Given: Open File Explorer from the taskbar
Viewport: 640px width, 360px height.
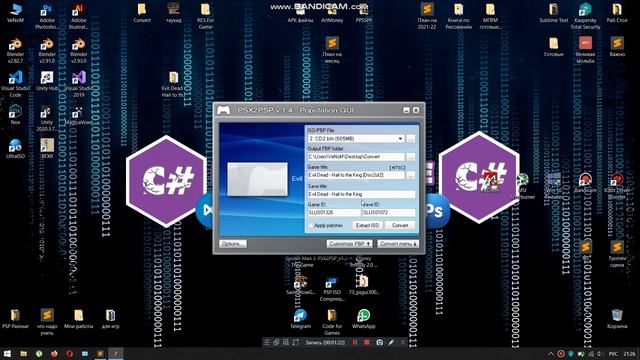Looking at the screenshot, I should click(x=23, y=353).
